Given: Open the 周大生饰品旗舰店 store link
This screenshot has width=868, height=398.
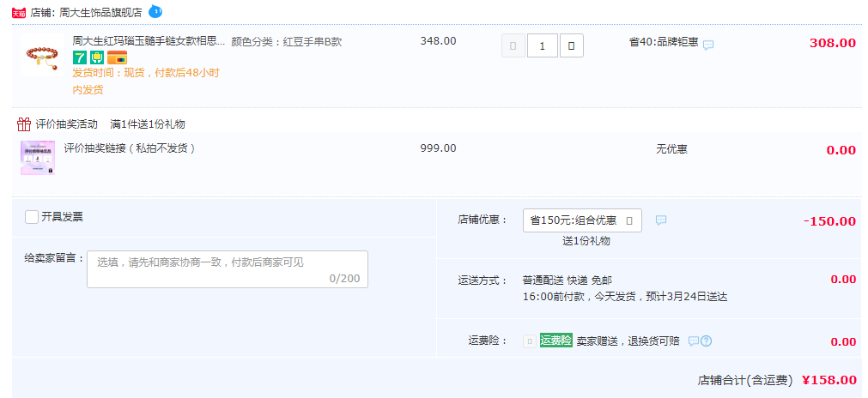Looking at the screenshot, I should click(x=100, y=12).
